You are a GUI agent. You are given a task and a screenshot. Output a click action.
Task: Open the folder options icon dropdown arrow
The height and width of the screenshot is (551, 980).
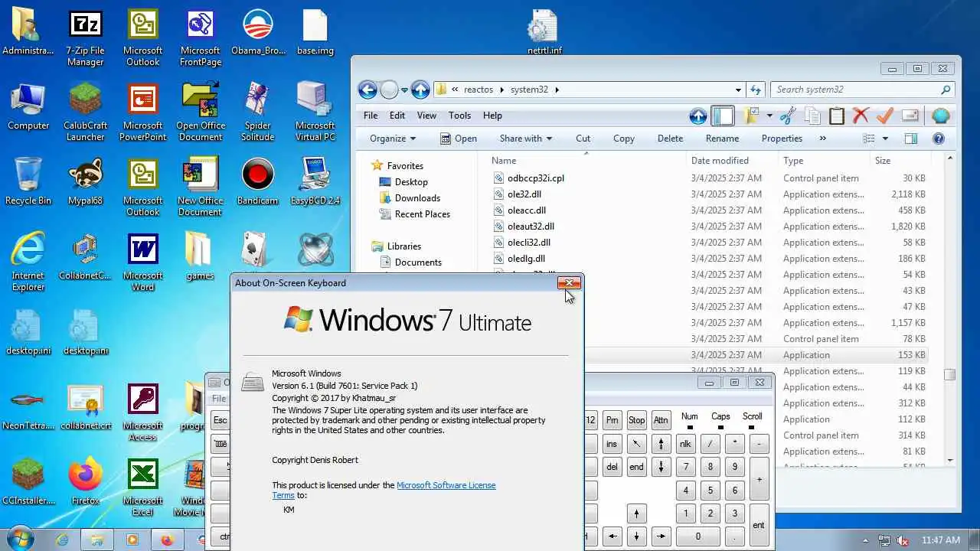[769, 116]
